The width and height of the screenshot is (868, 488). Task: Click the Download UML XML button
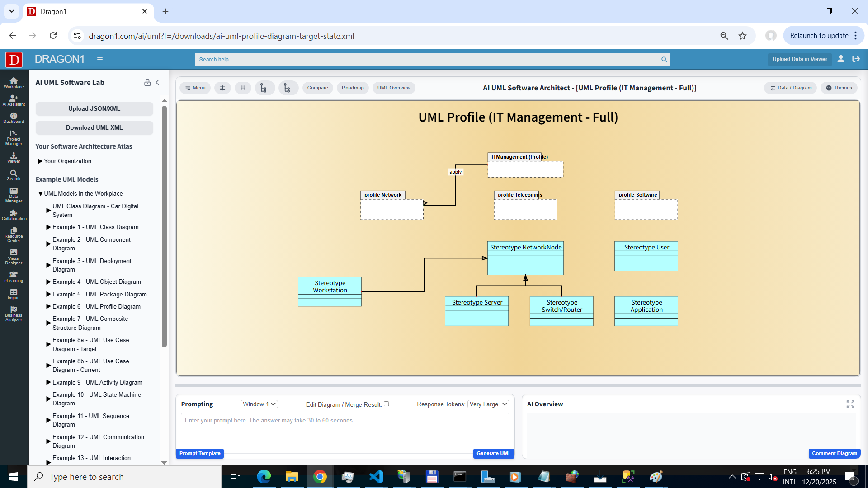click(x=94, y=127)
